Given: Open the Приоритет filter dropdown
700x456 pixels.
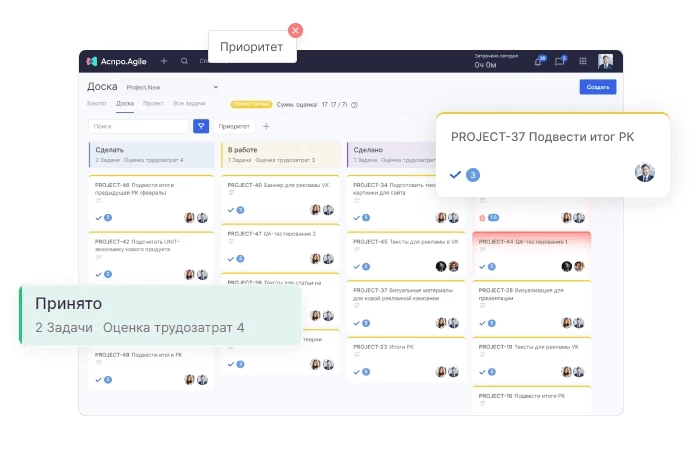Looking at the screenshot, I should (x=234, y=126).
